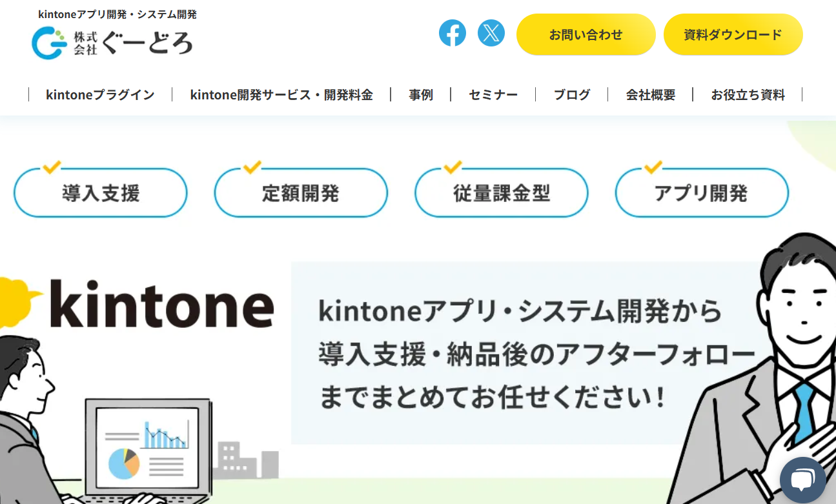Go to the 事例 menu item

click(x=421, y=95)
